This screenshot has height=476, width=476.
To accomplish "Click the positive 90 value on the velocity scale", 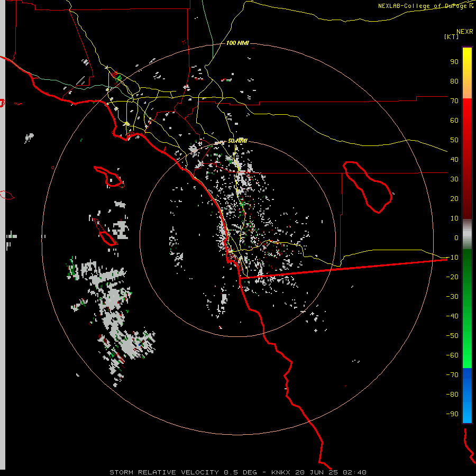I will [454, 62].
